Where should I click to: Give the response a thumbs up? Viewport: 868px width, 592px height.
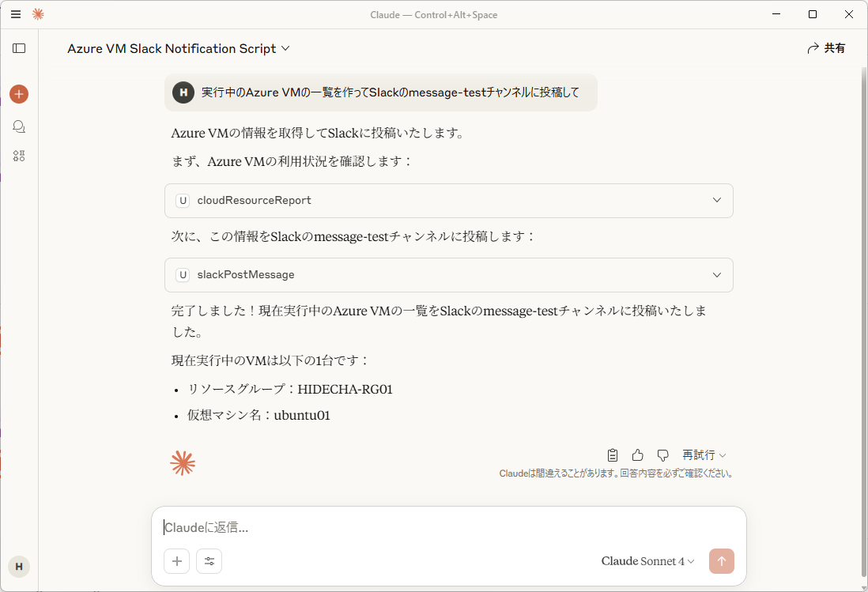click(638, 455)
